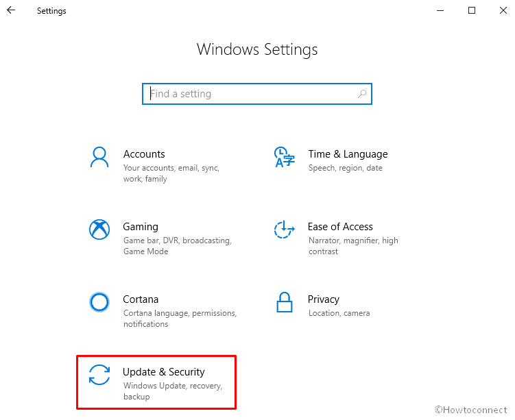Image resolution: width=515 pixels, height=420 pixels.
Task: Open Time & Language settings title
Action: pos(348,154)
